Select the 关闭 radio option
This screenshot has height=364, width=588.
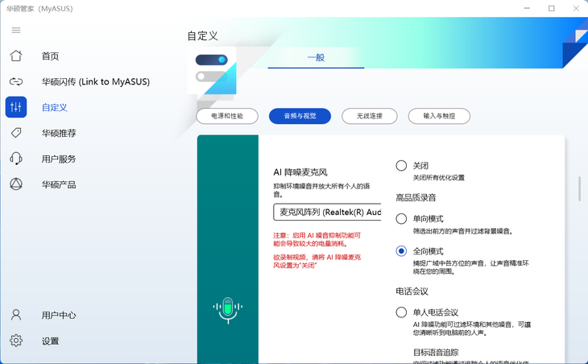click(x=401, y=165)
